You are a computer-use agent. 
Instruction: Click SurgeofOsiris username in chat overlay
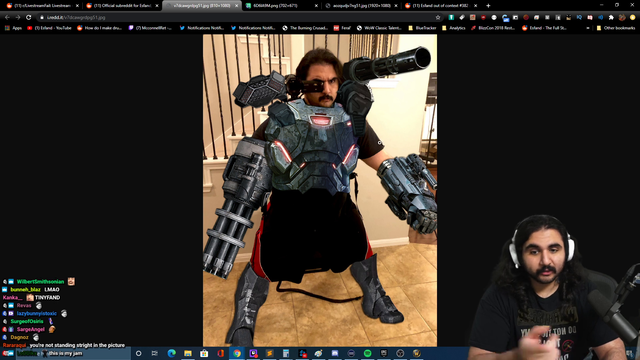pyautogui.click(x=27, y=322)
